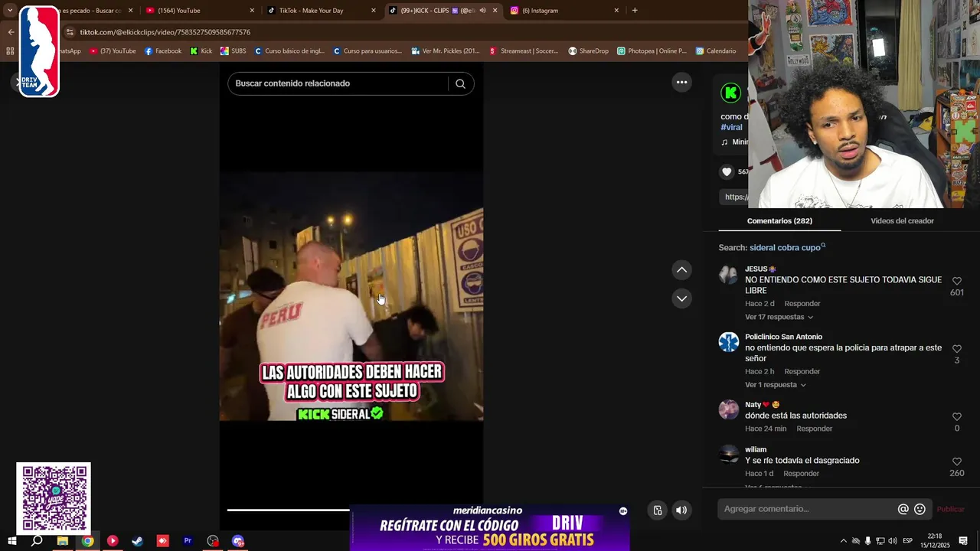Close the Instagram browser tab
Viewport: 980px width, 551px height.
tap(616, 11)
